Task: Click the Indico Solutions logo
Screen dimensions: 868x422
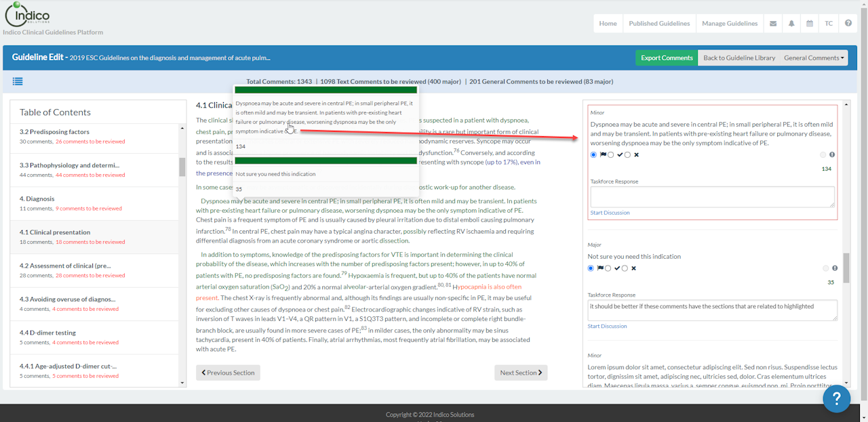Action: (27, 15)
